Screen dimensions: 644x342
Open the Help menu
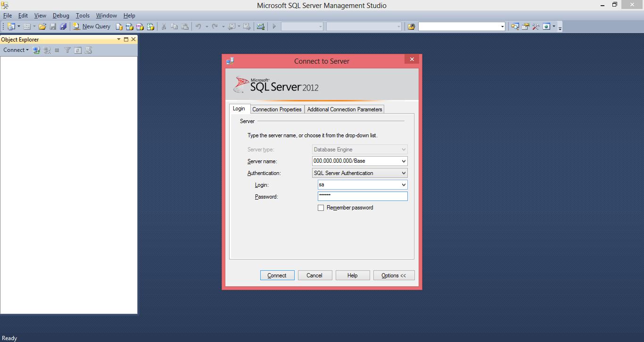pyautogui.click(x=129, y=16)
